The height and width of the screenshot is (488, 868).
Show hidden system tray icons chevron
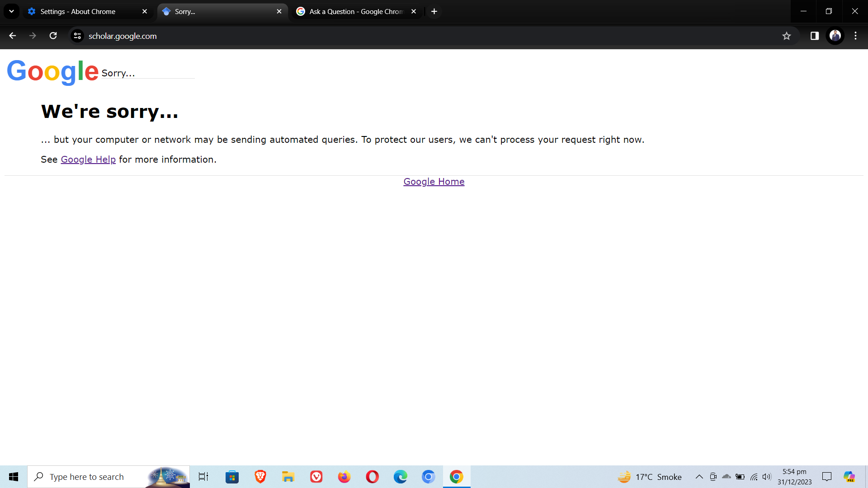pyautogui.click(x=699, y=477)
